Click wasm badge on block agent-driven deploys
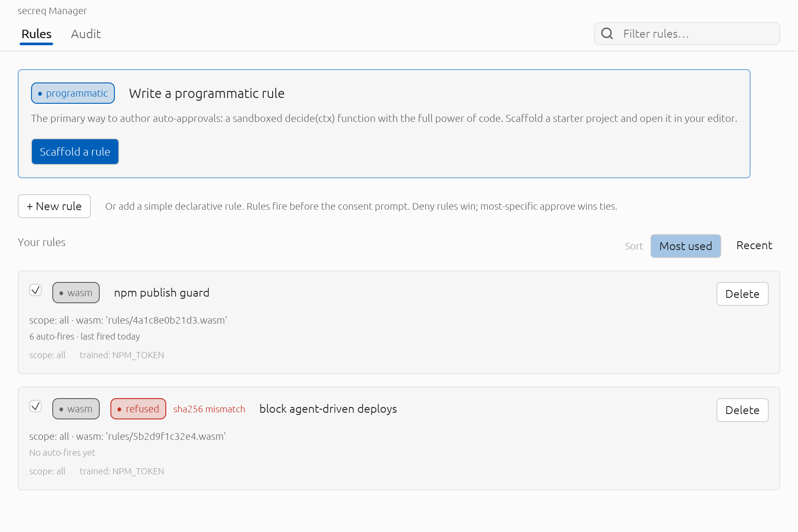The width and height of the screenshot is (798, 532). pos(76,409)
